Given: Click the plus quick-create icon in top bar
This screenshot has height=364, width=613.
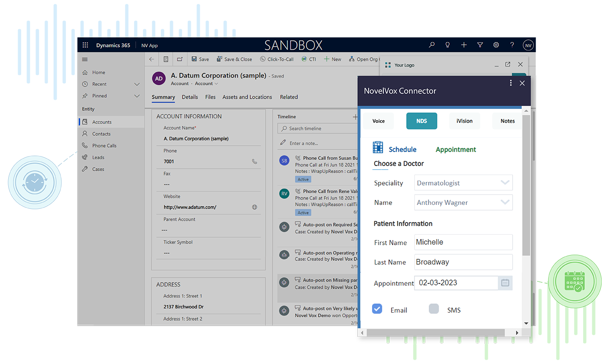Looking at the screenshot, I should [464, 45].
